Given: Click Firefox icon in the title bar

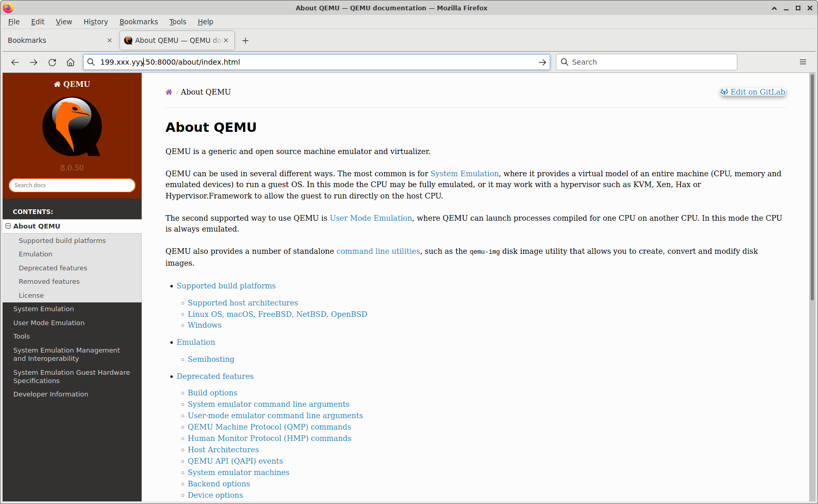Looking at the screenshot, I should click(8, 8).
